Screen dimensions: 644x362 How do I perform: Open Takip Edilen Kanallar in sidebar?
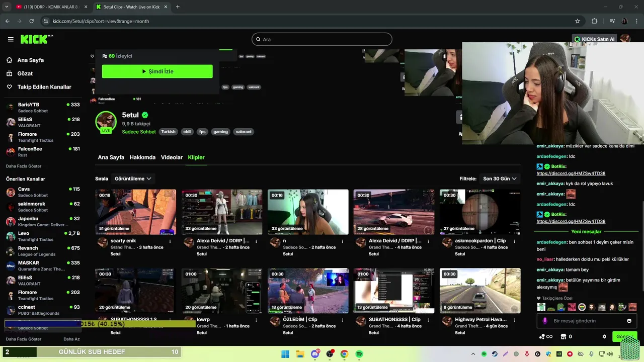pos(44,87)
